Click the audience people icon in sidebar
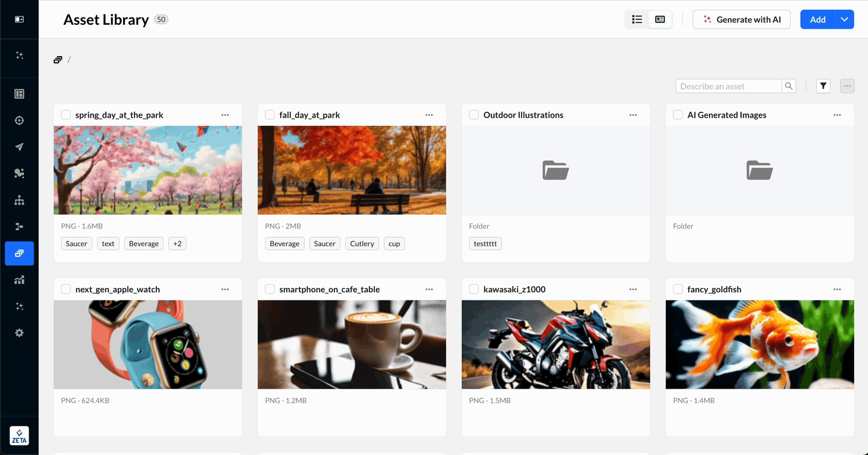This screenshot has width=868, height=455. [x=19, y=173]
